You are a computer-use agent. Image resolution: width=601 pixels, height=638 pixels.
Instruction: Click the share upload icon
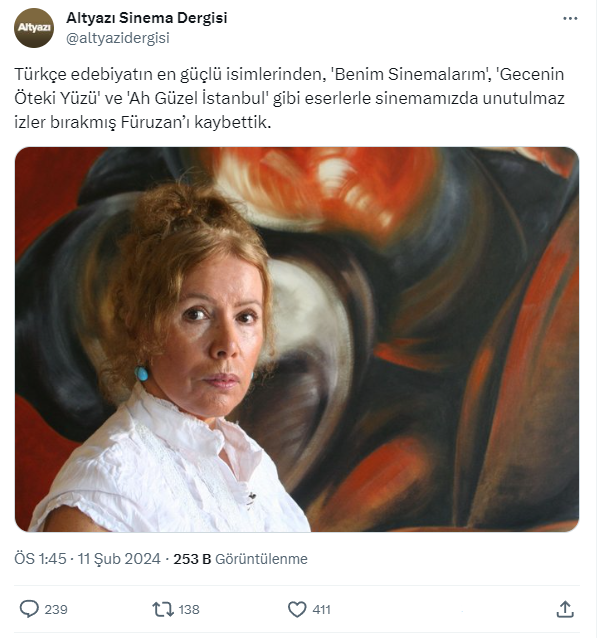(x=565, y=610)
